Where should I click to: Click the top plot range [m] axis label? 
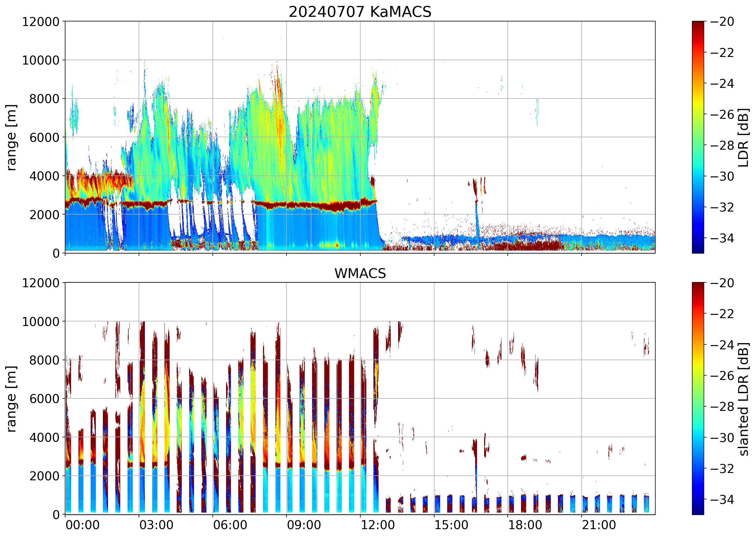coord(11,137)
